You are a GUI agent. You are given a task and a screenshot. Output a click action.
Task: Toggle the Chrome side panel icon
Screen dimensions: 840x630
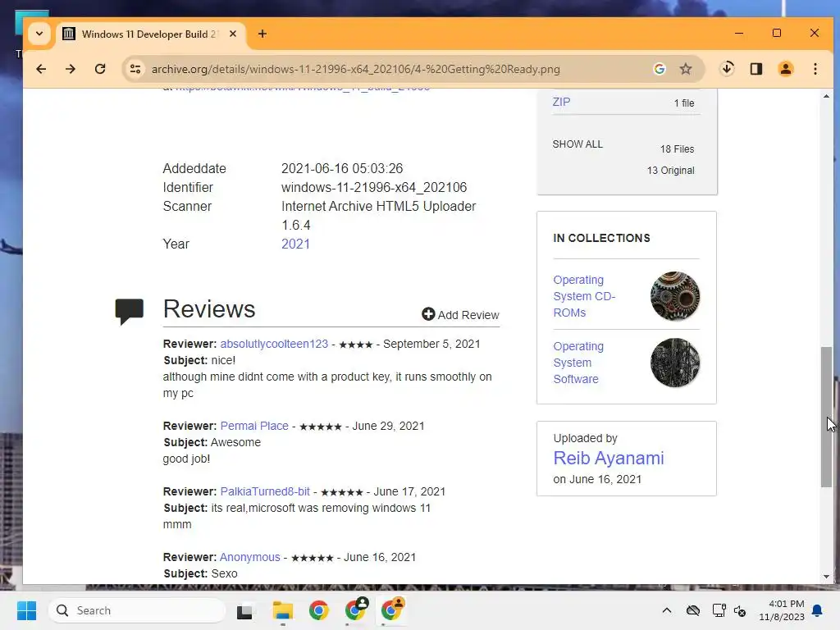(x=756, y=69)
